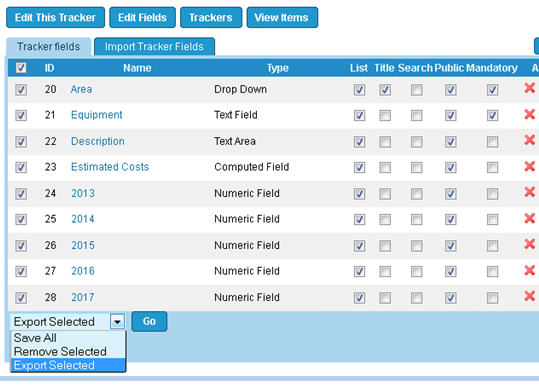Remove the Equipment field via red X
Viewport: 539px width, 389px height.
529,114
